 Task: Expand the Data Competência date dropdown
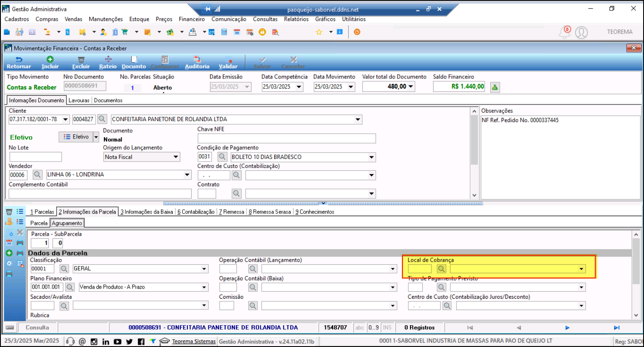299,87
